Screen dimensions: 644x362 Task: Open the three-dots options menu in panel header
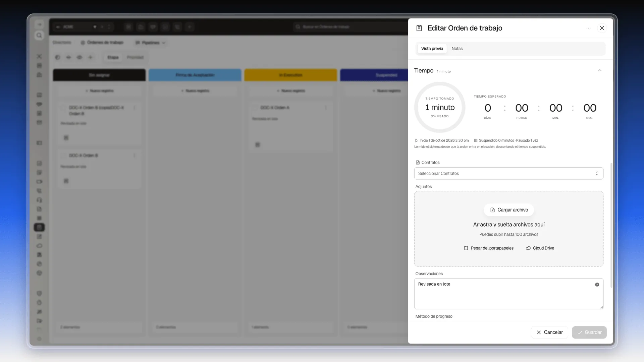point(588,28)
